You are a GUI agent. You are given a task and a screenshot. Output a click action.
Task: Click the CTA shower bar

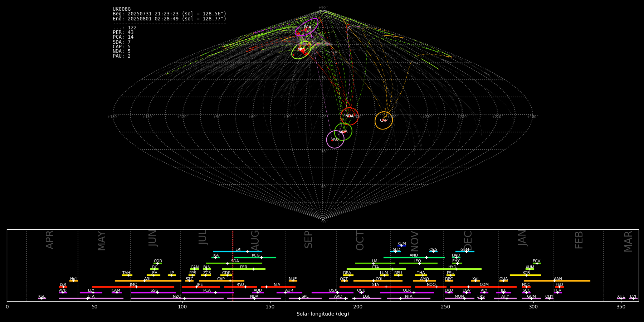click(376, 269)
